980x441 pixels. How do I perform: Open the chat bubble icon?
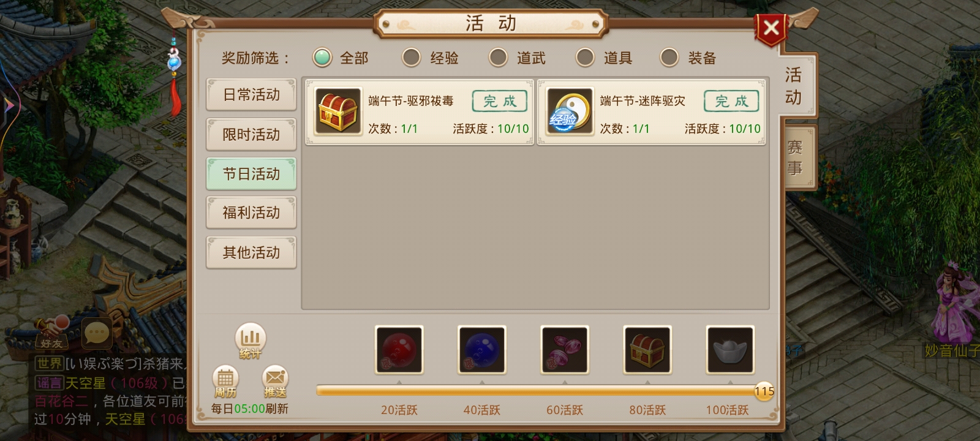pyautogui.click(x=97, y=334)
